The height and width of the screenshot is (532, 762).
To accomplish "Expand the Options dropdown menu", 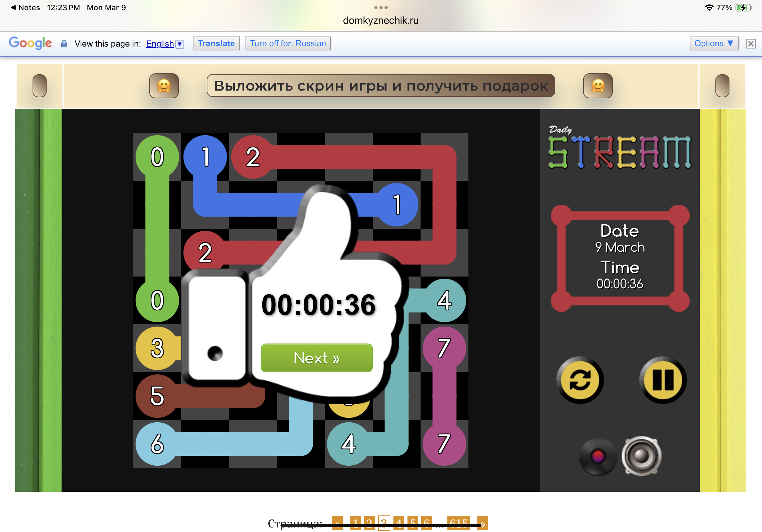I will click(713, 43).
